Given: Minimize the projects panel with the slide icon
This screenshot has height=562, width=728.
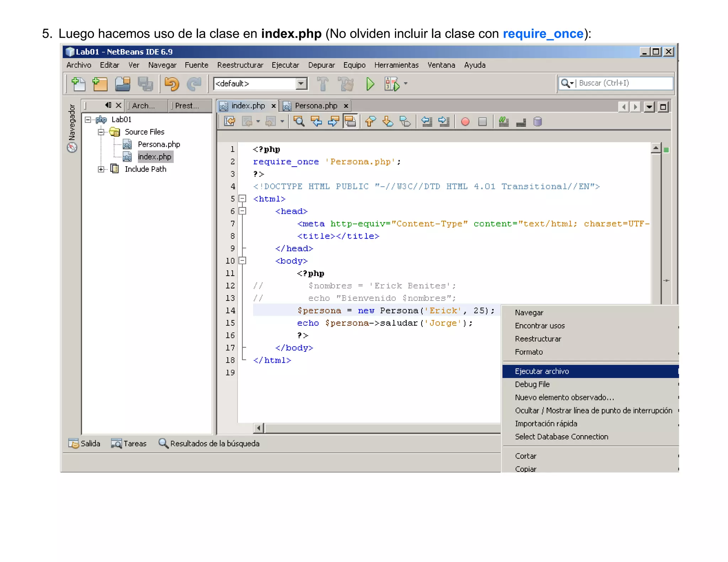Looking at the screenshot, I should pos(108,105).
